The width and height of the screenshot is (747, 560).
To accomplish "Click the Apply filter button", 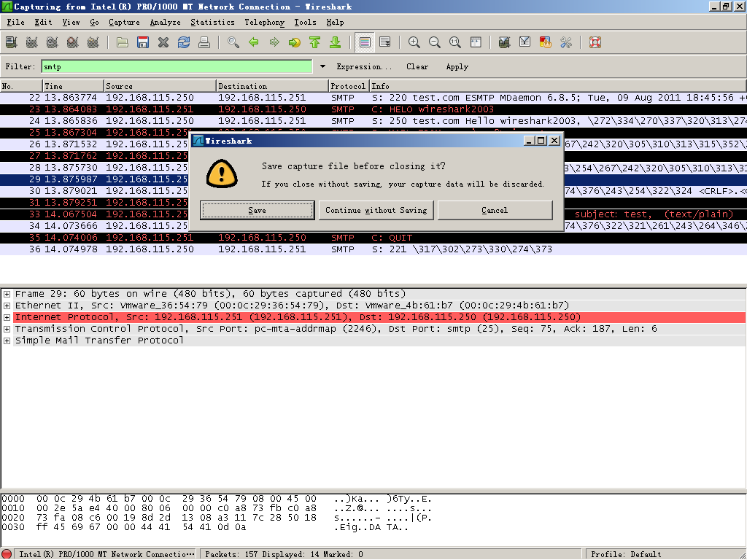I will [457, 66].
